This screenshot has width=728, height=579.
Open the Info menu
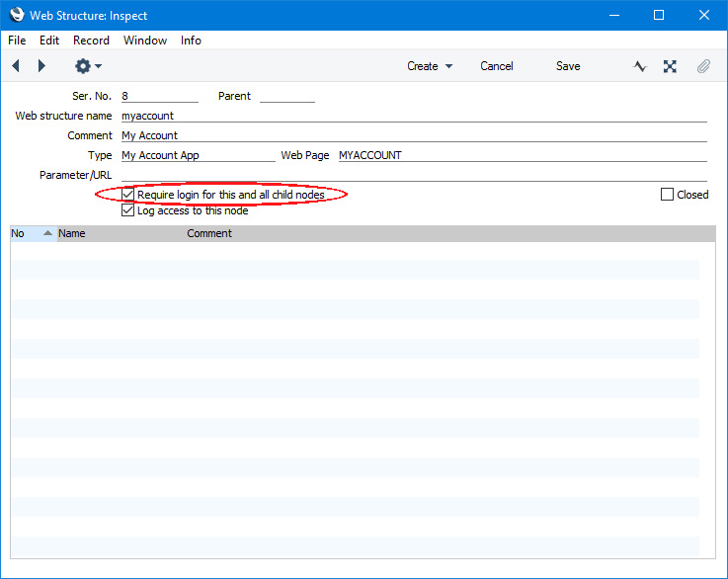pos(191,41)
